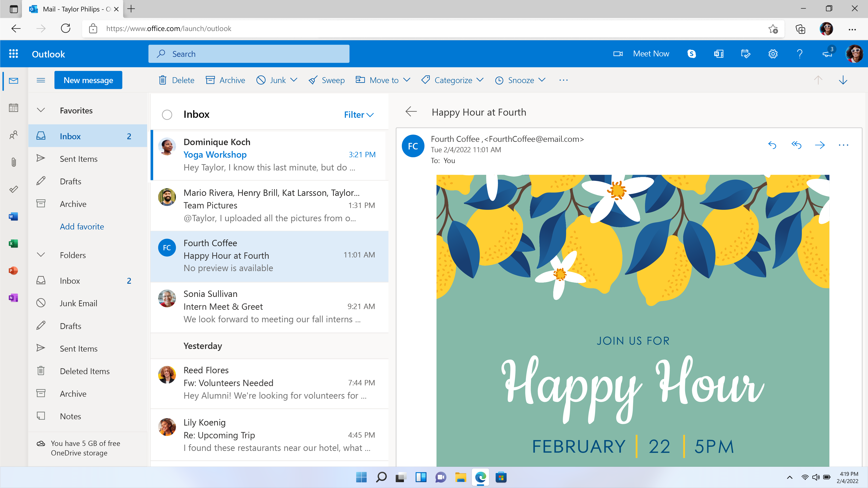Collapse the Favorites section

coord(40,110)
